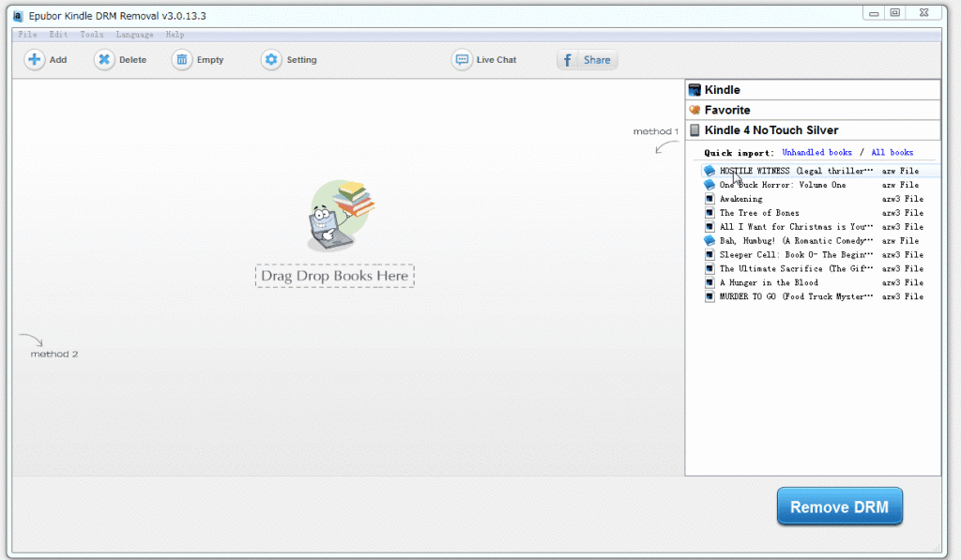
Task: Click the laptop mascot with books image
Action: 340,216
